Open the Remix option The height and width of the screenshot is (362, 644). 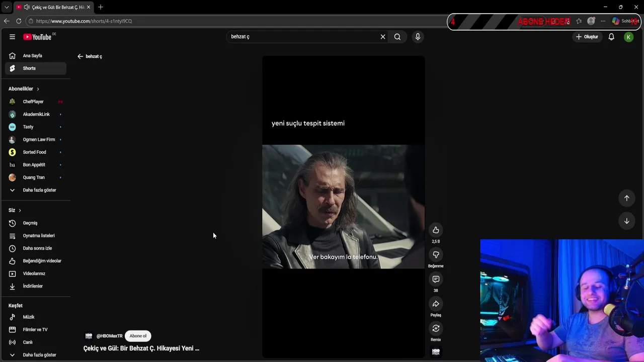[x=436, y=328]
